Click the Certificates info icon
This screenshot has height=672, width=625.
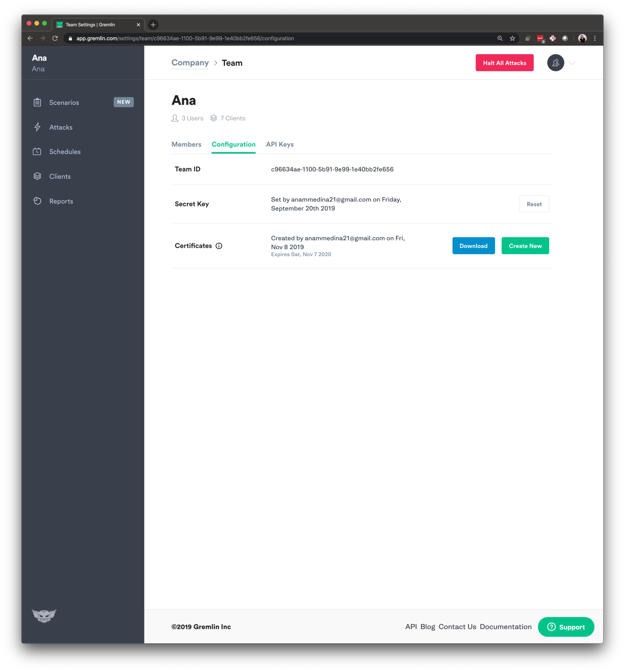click(x=219, y=246)
